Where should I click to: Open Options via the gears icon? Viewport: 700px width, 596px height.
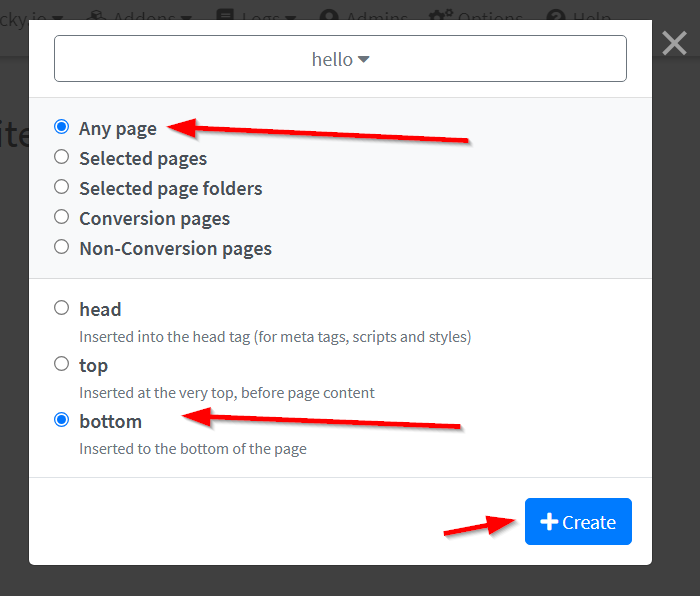[x=440, y=14]
